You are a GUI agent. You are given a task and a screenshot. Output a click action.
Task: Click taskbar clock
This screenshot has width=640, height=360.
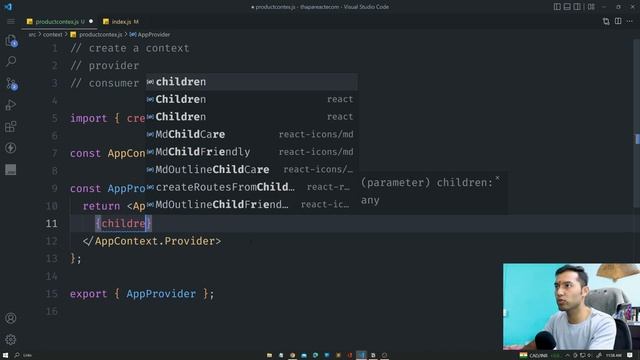tap(613, 356)
